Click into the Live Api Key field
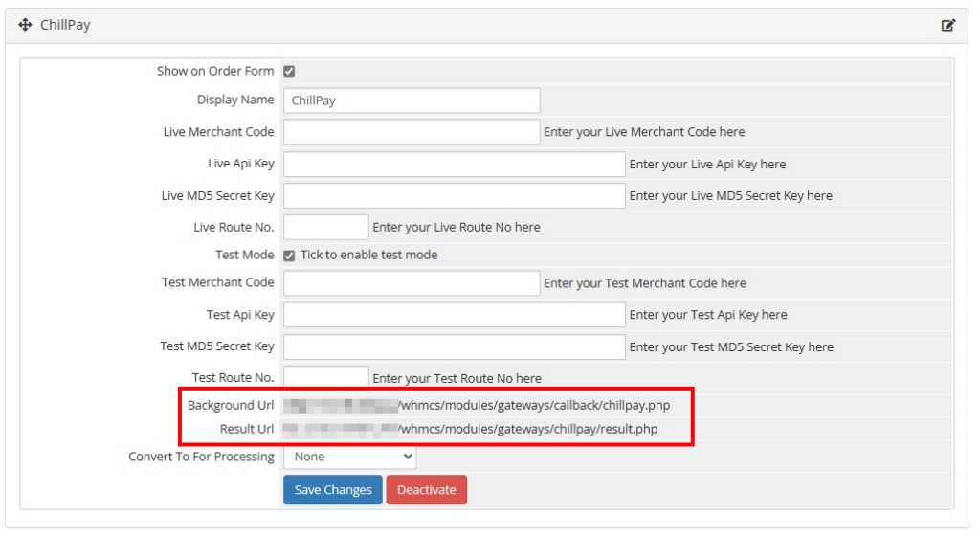This screenshot has width=980, height=536. click(455, 165)
